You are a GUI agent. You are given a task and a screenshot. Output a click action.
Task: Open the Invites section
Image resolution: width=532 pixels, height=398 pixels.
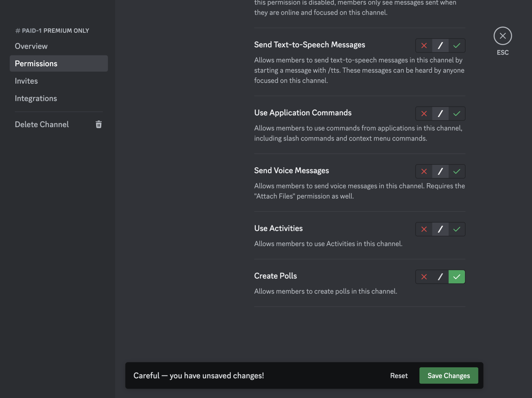26,81
